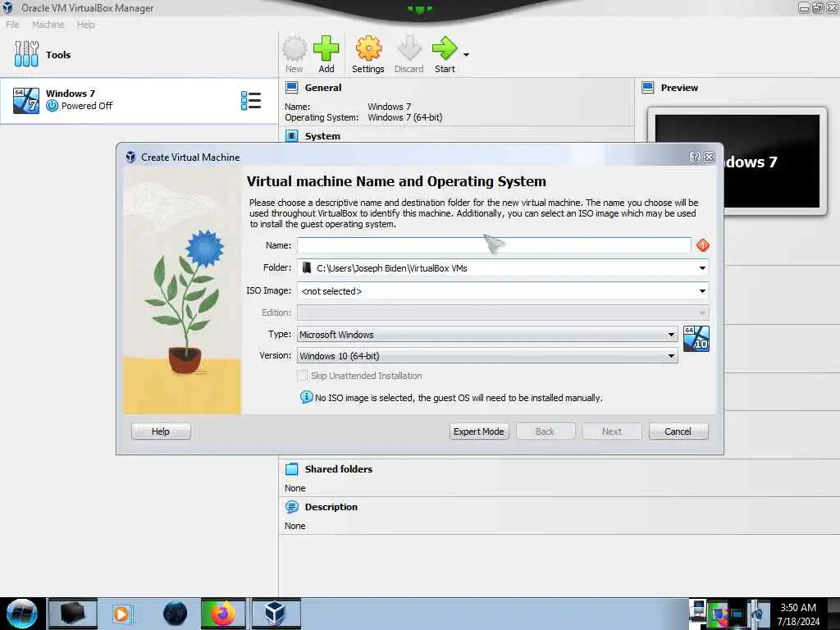Click the Next button
The height and width of the screenshot is (630, 840).
pos(612,431)
